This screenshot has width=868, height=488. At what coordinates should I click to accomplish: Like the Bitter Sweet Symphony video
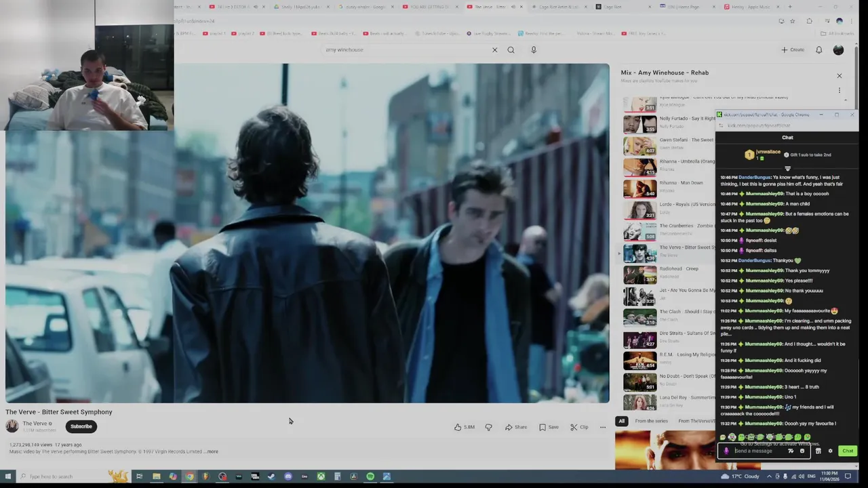[x=465, y=427]
